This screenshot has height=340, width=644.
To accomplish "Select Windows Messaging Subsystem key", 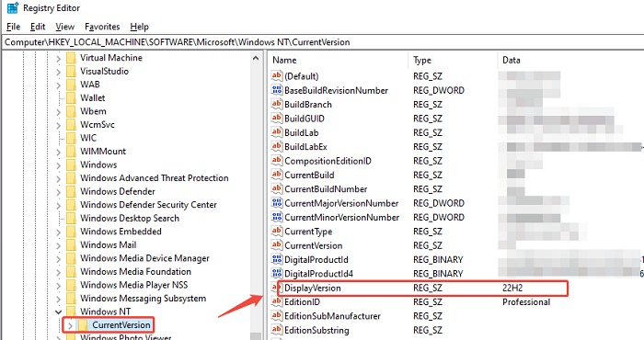I will (143, 299).
